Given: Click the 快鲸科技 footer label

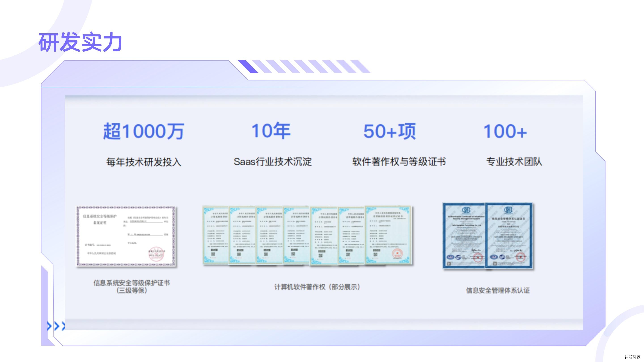Looking at the screenshot, I should (x=633, y=357).
